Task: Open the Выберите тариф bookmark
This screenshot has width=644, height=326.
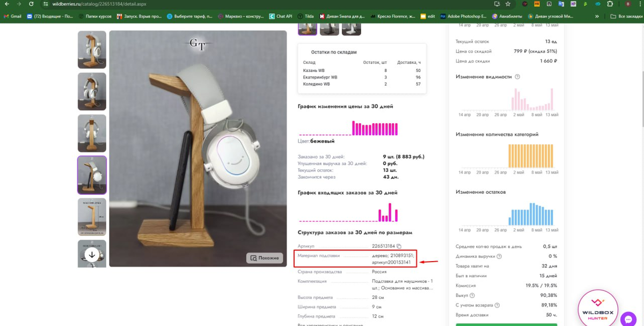Action: (x=190, y=16)
